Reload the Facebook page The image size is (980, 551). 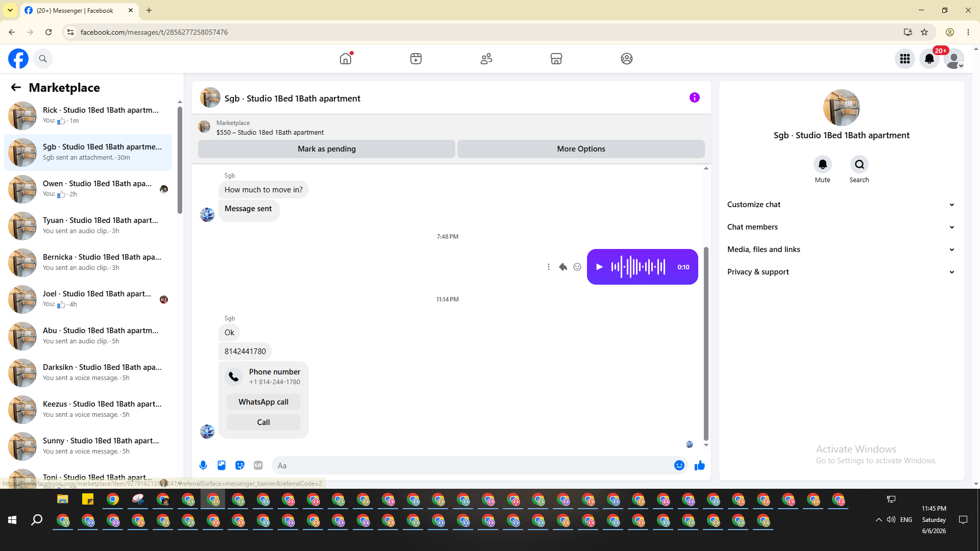coord(48,32)
